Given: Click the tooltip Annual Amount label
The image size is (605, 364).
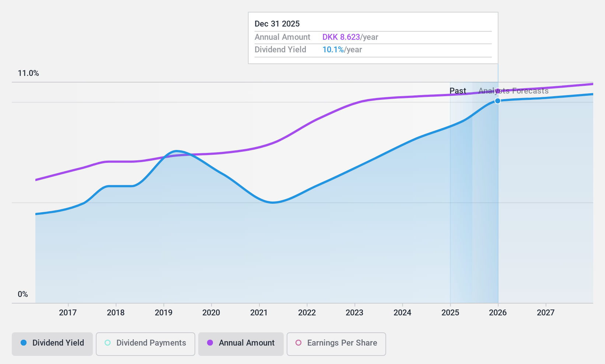Looking at the screenshot, I should pyautogui.click(x=283, y=37).
